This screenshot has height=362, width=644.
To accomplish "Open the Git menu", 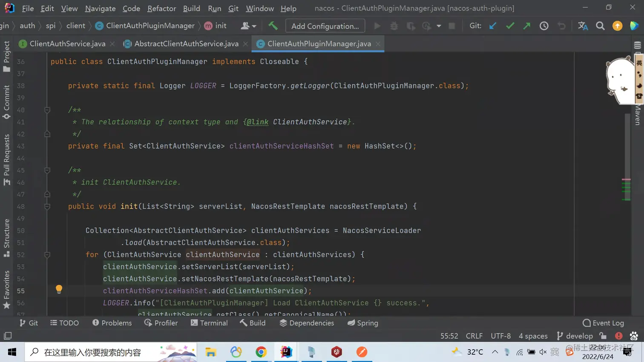I will pyautogui.click(x=233, y=8).
